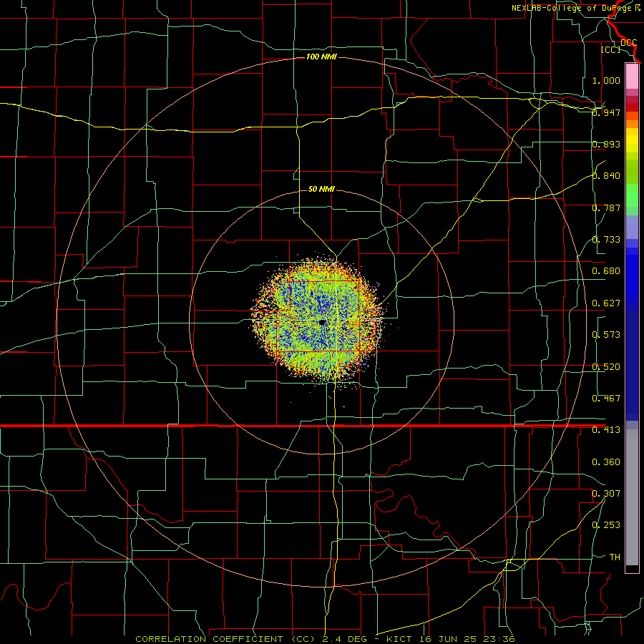Click the 1.000 color scale value

coord(606,80)
